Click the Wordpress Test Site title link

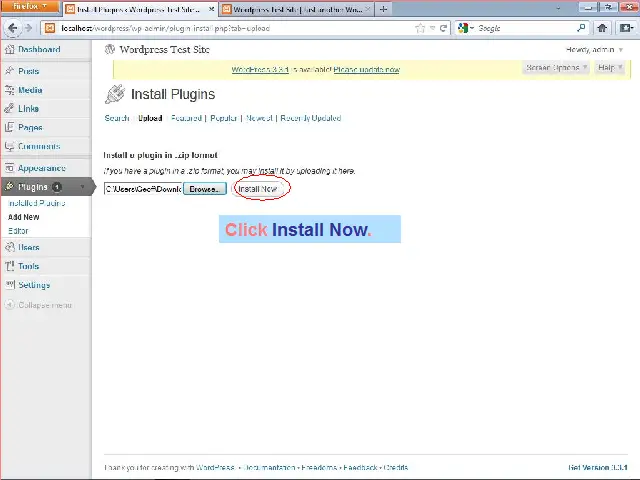coord(164,49)
